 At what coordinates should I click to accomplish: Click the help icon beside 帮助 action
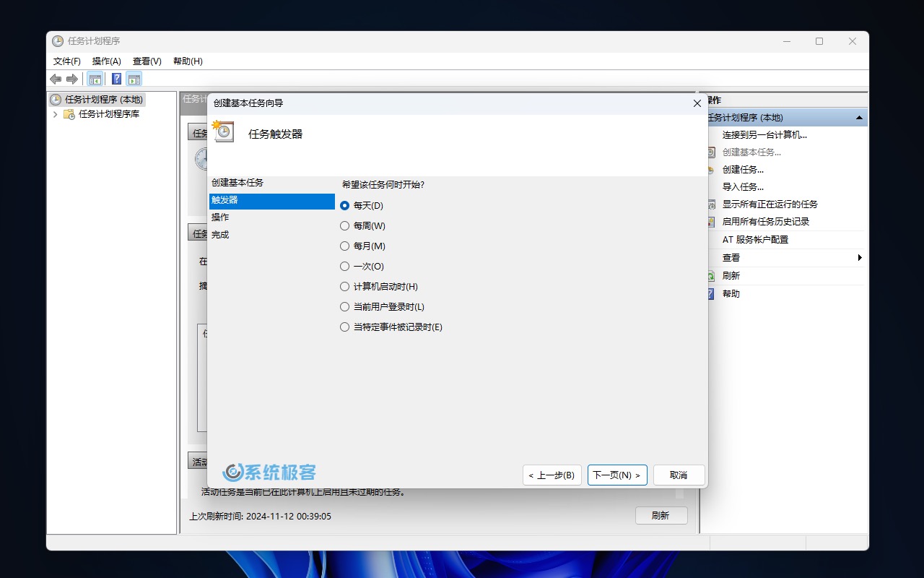coord(710,293)
